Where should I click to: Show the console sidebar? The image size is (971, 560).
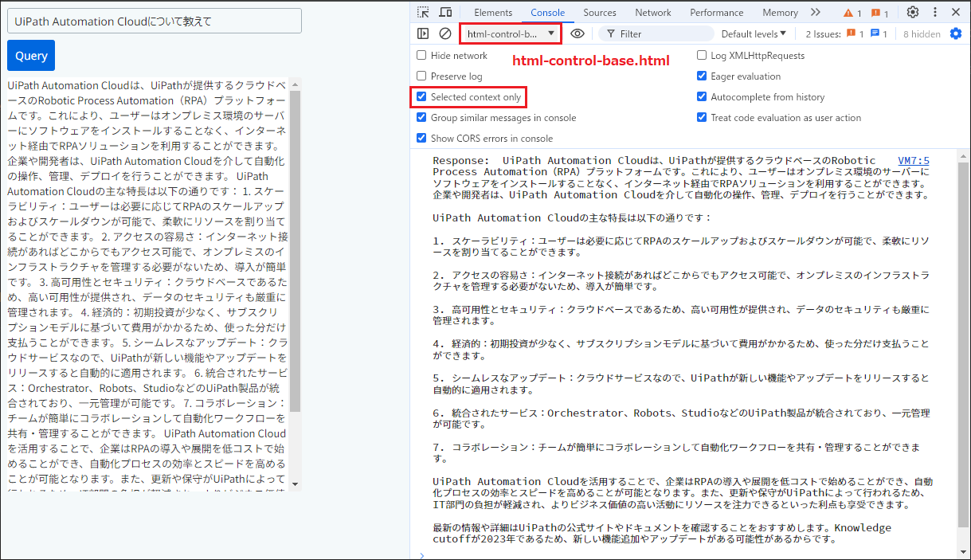click(x=423, y=33)
